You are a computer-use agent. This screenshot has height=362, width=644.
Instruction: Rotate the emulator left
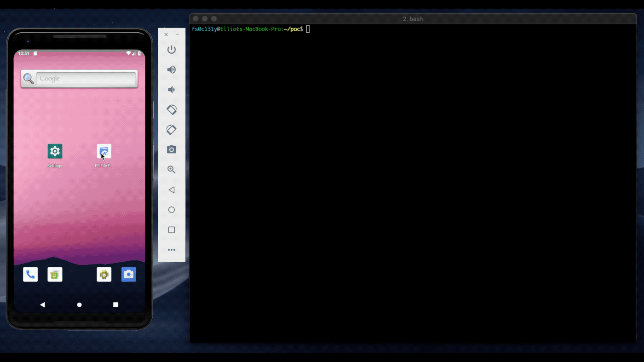pyautogui.click(x=172, y=109)
